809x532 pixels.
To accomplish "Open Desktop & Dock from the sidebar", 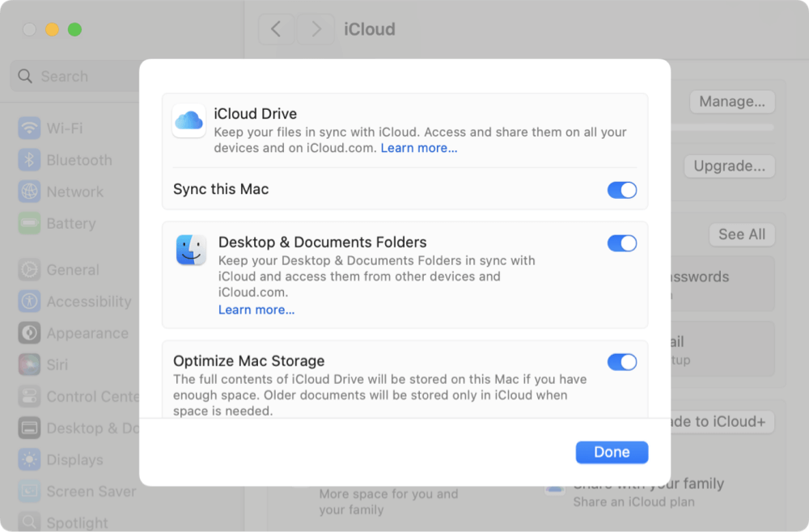I will (28, 428).
